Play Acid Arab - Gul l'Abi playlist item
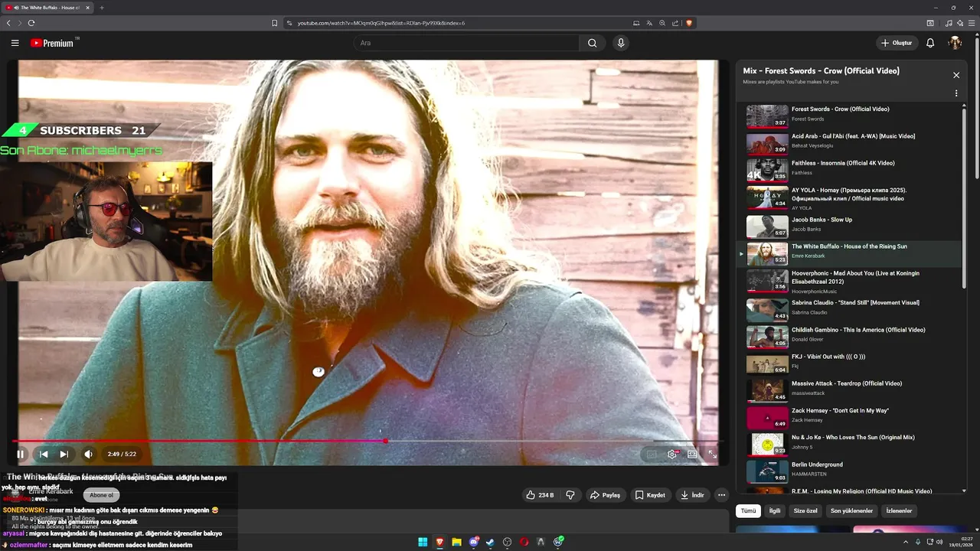This screenshot has width=980, height=551. click(850, 144)
